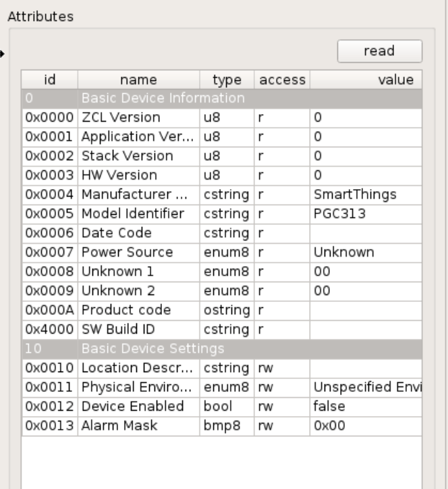Click the 0x0002 id cell

49,156
